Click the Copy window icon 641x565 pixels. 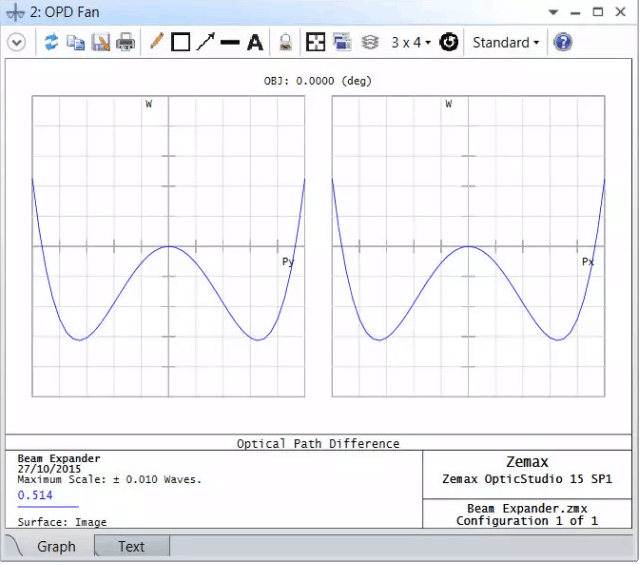[x=75, y=42]
